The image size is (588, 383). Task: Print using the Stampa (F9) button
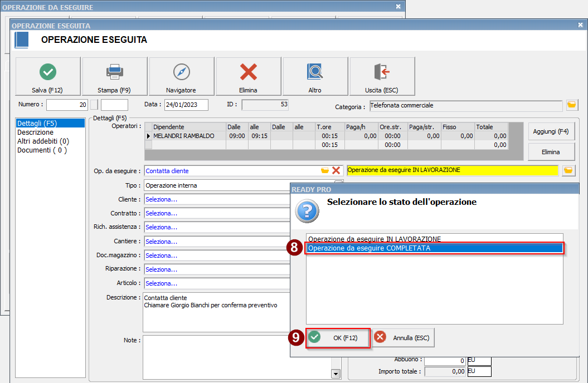click(114, 77)
